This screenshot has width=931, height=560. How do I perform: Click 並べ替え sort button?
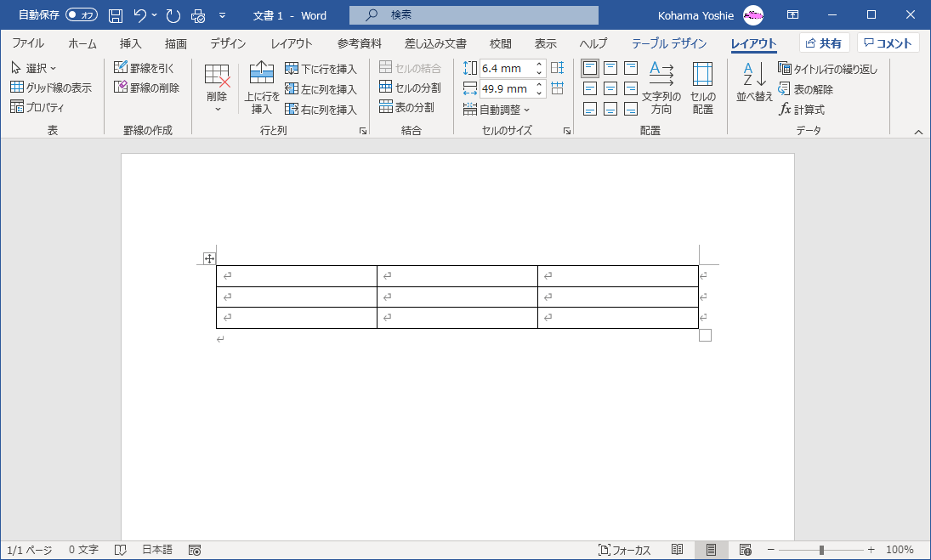pos(755,83)
